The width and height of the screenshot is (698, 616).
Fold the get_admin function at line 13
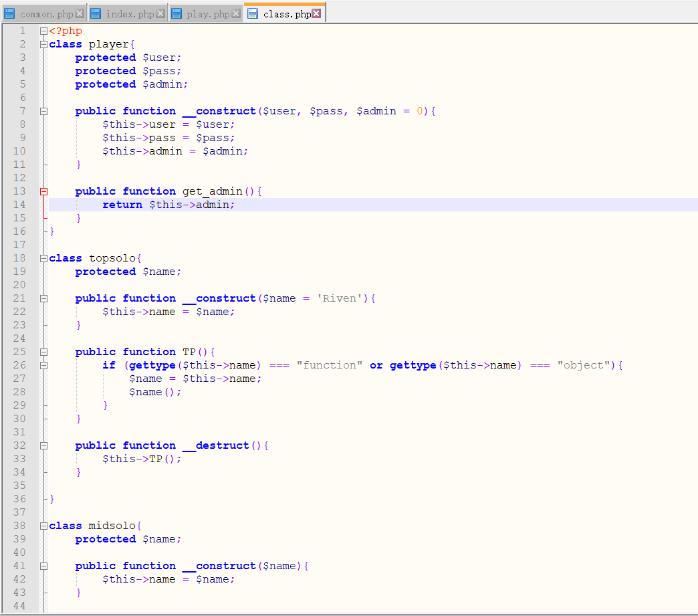click(x=43, y=191)
